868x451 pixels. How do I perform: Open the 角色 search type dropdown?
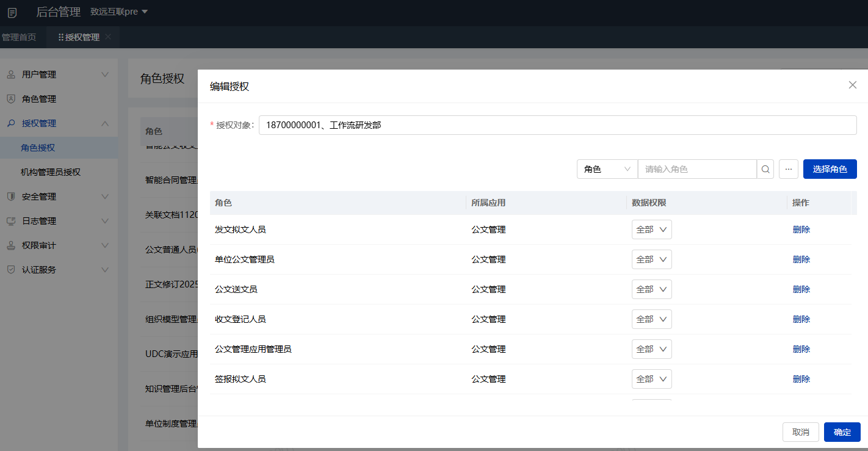coord(607,169)
